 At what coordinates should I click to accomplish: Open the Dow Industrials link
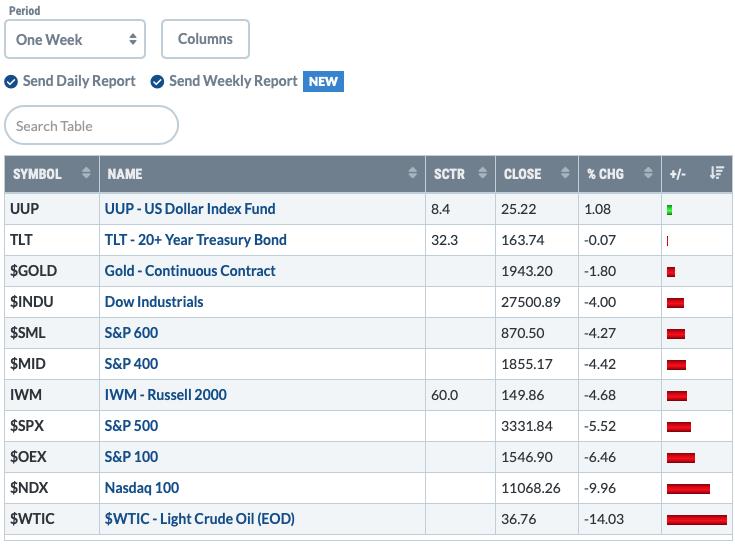(x=154, y=302)
